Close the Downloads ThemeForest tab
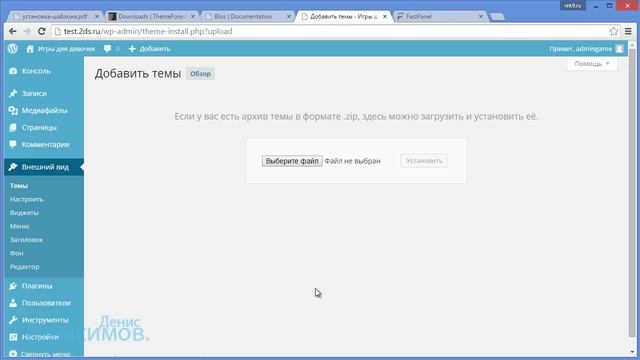This screenshot has width=640, height=360. pos(193,16)
